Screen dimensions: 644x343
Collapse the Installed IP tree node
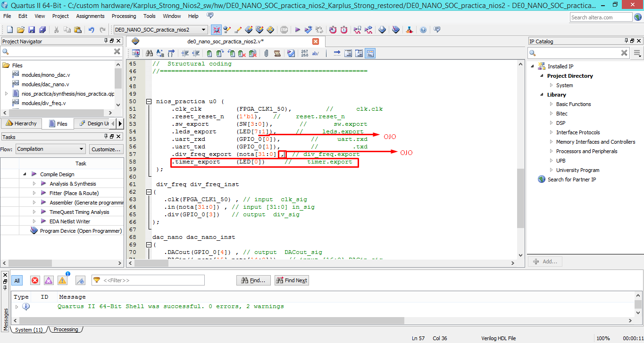pyautogui.click(x=533, y=66)
